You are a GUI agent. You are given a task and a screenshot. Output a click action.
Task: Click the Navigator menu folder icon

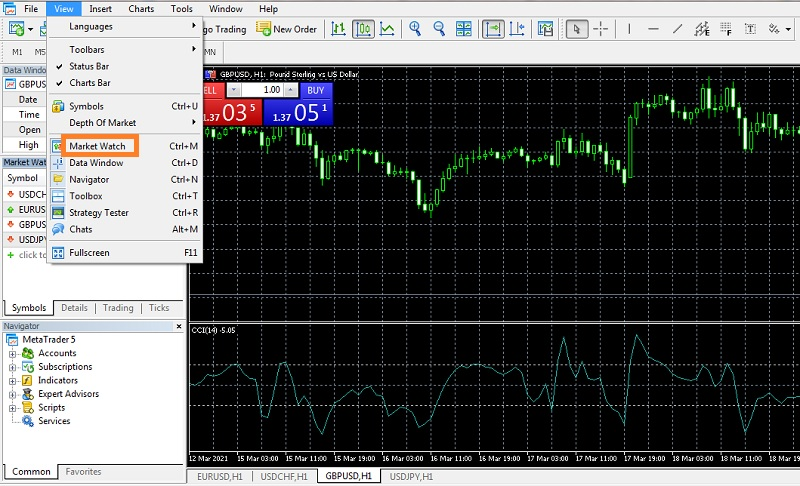pyautogui.click(x=58, y=179)
